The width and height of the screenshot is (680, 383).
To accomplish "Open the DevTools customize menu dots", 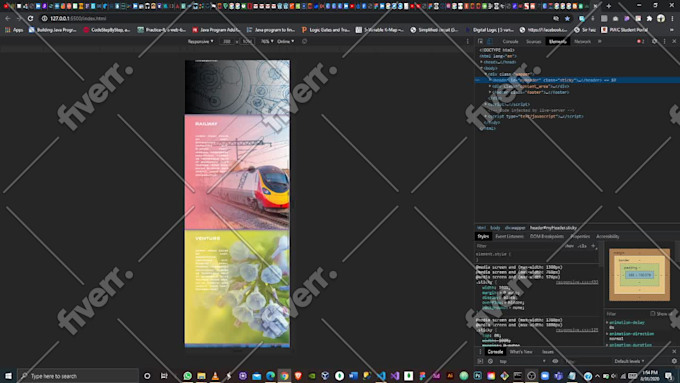I will 664,41.
